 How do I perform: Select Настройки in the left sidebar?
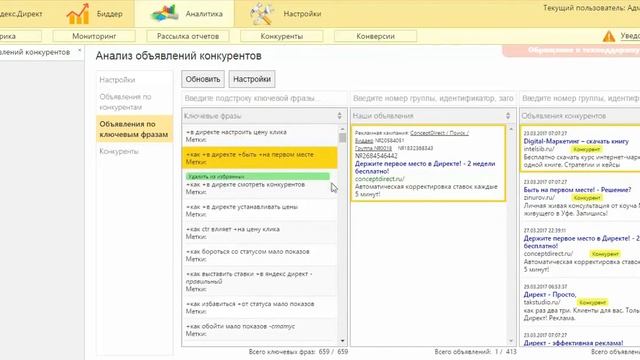click(117, 80)
